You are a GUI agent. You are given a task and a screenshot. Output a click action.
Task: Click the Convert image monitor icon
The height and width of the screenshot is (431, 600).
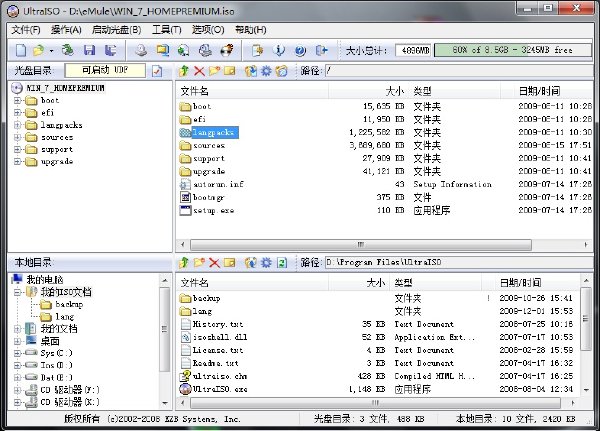pos(163,50)
